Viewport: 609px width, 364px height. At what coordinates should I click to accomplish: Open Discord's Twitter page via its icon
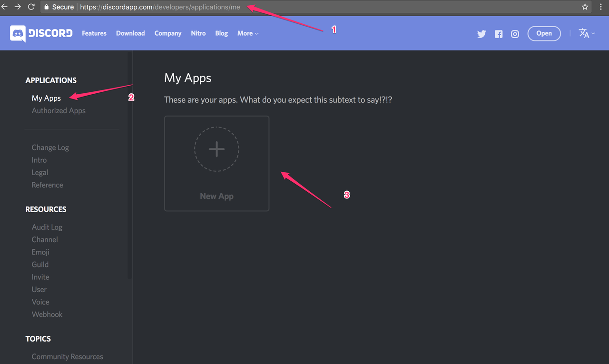pos(481,33)
